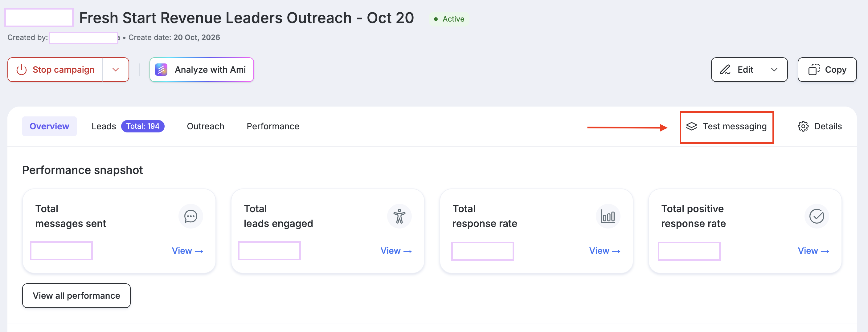Click the Stop campaign power icon
The width and height of the screenshot is (868, 332).
pyautogui.click(x=22, y=70)
